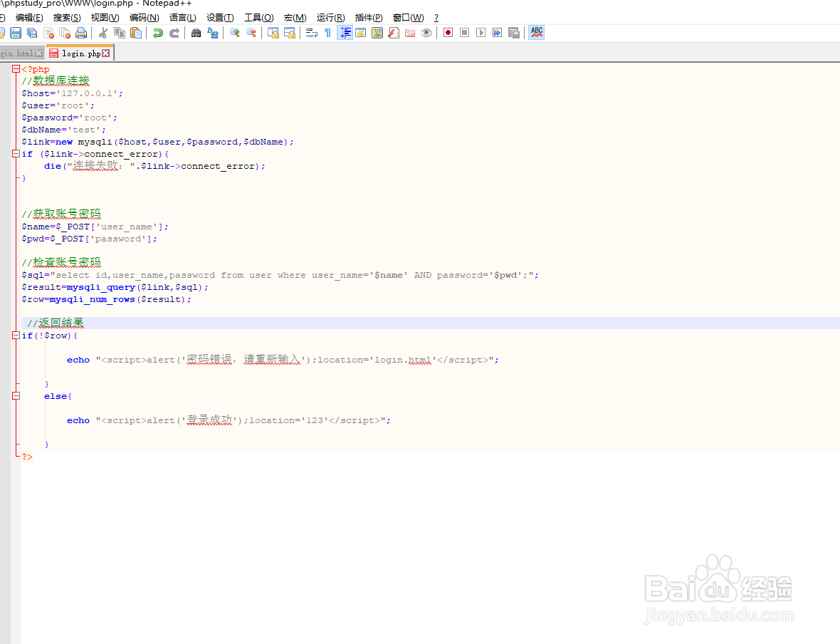Run macro multiple times icon
Viewport: 840px width, 644px height.
coord(497,33)
